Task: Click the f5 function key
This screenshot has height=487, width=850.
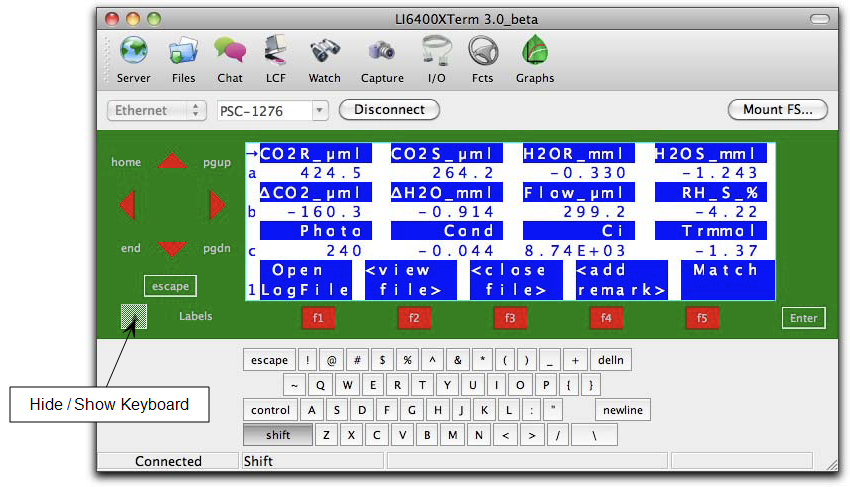Action: click(x=702, y=318)
